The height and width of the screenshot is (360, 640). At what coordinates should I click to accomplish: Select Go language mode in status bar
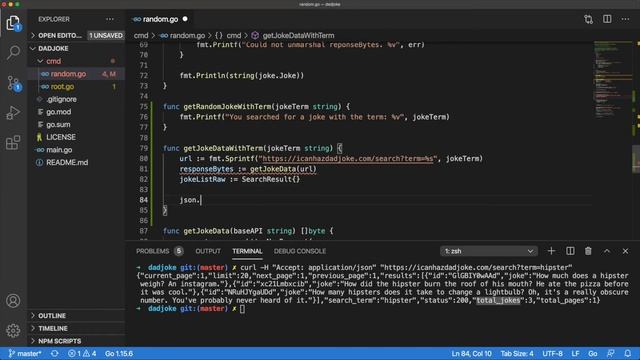tap(593, 353)
